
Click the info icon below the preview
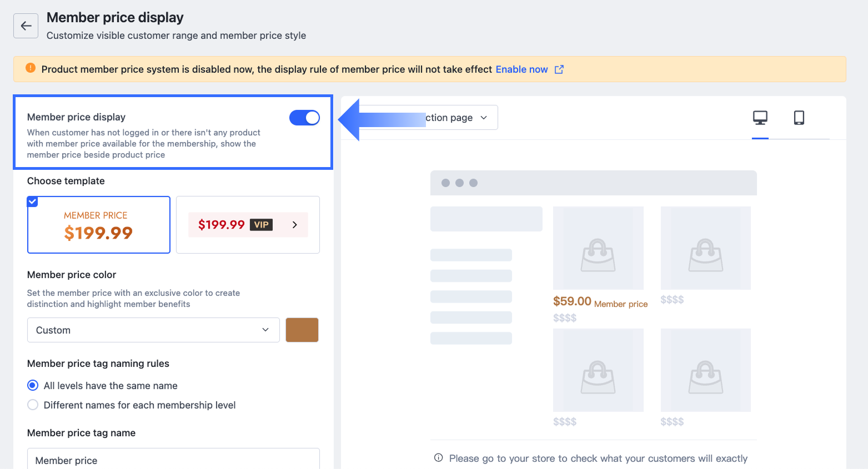(438, 458)
